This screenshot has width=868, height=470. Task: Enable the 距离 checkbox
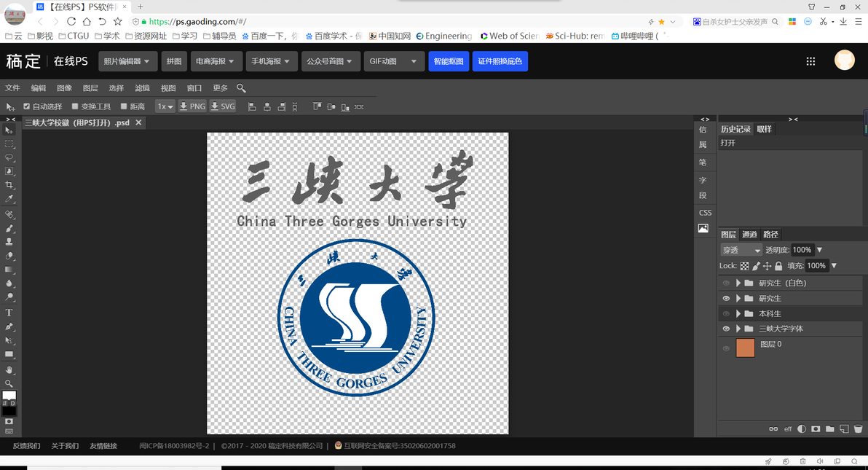[124, 106]
